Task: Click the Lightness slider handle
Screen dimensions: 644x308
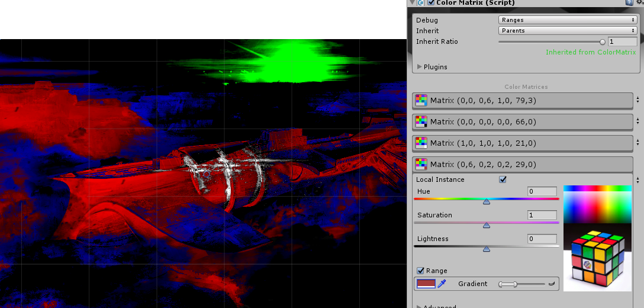Action: tap(487, 249)
